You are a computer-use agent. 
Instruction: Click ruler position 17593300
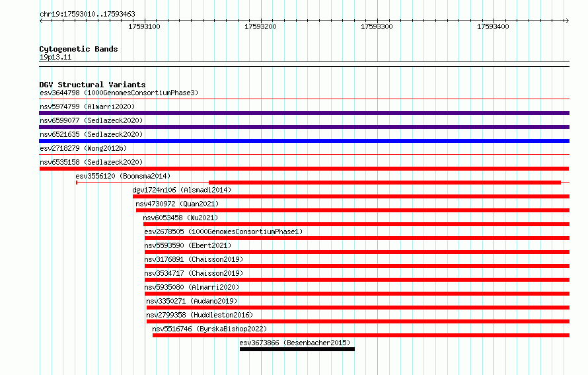(x=377, y=26)
